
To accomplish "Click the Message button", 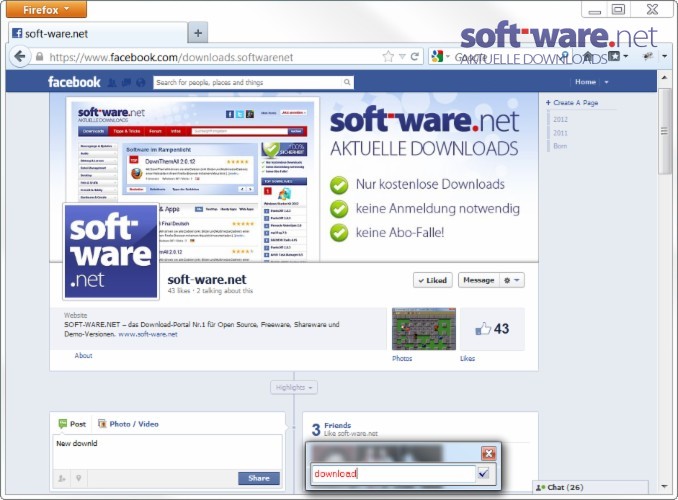I will click(479, 280).
